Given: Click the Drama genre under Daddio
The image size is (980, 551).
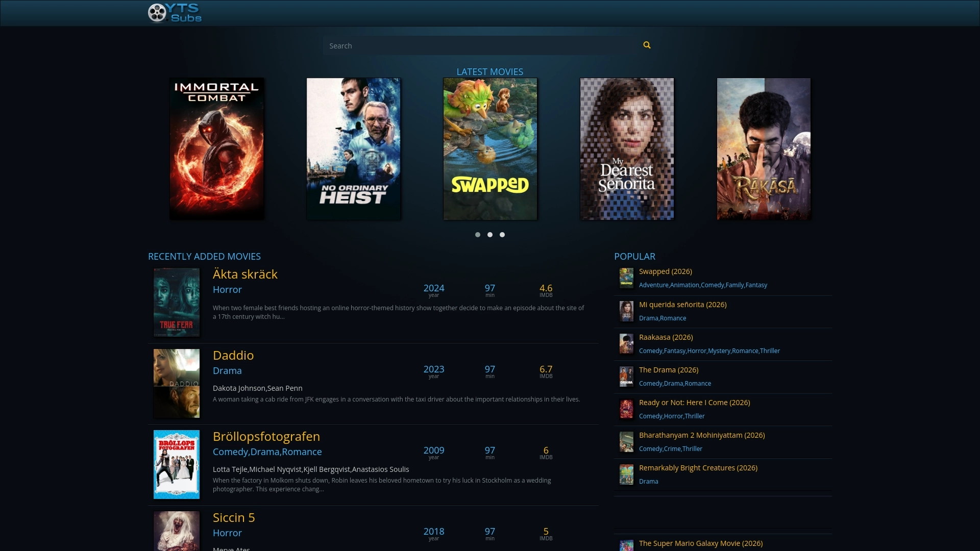Looking at the screenshot, I should click(x=227, y=371).
